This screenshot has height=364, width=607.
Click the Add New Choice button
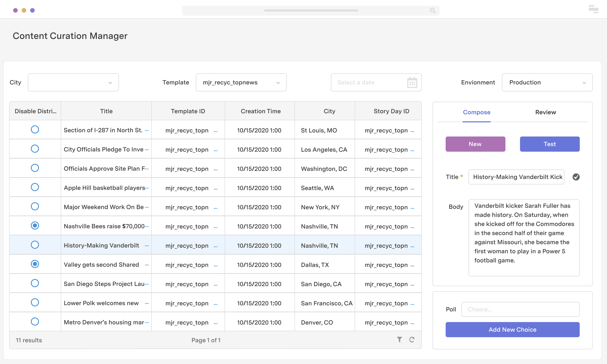click(x=512, y=329)
